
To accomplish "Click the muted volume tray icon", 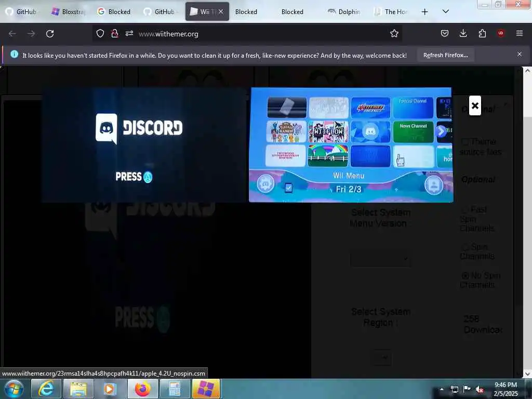I will coord(480,390).
